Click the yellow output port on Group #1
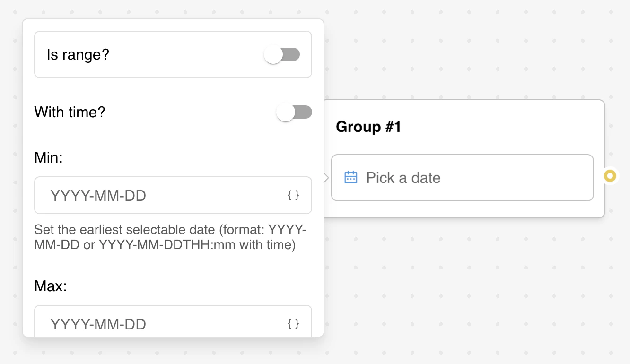 610,175
